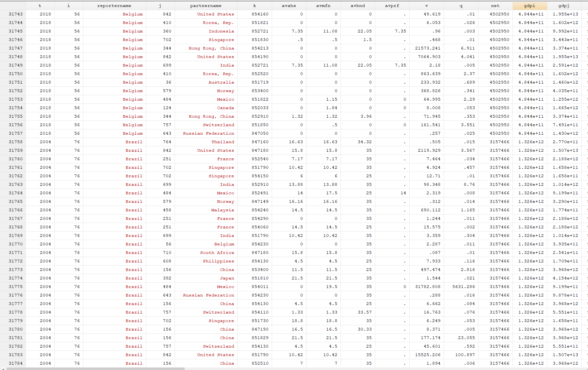Select row number 31784
This screenshot has width=588, height=370.
16,363
